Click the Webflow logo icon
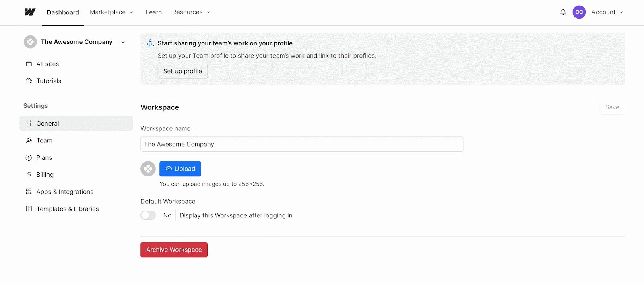 pyautogui.click(x=30, y=12)
